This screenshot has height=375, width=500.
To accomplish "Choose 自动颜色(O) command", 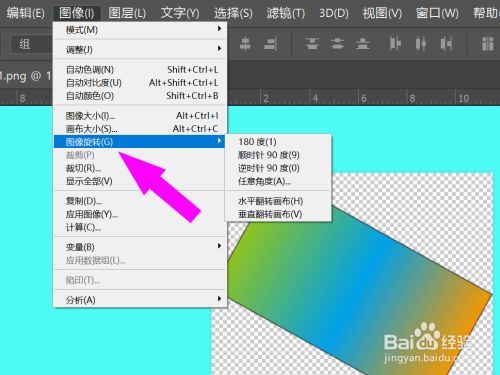I will coord(140,96).
